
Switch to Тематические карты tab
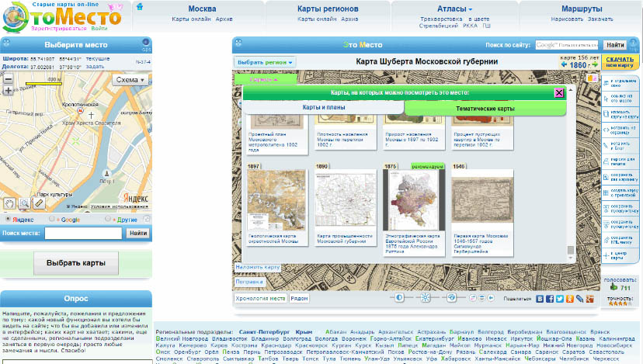[x=485, y=109]
